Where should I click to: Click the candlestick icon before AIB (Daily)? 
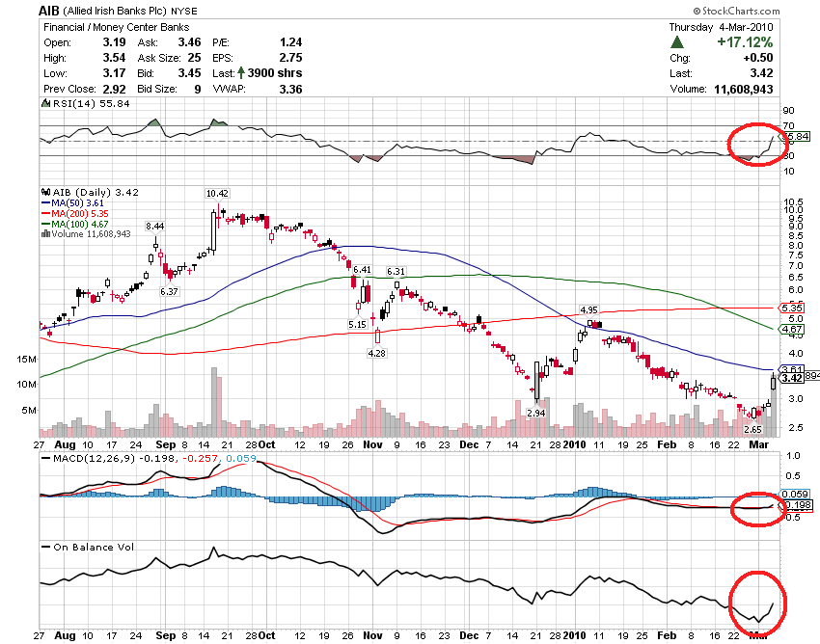pyautogui.click(x=46, y=193)
